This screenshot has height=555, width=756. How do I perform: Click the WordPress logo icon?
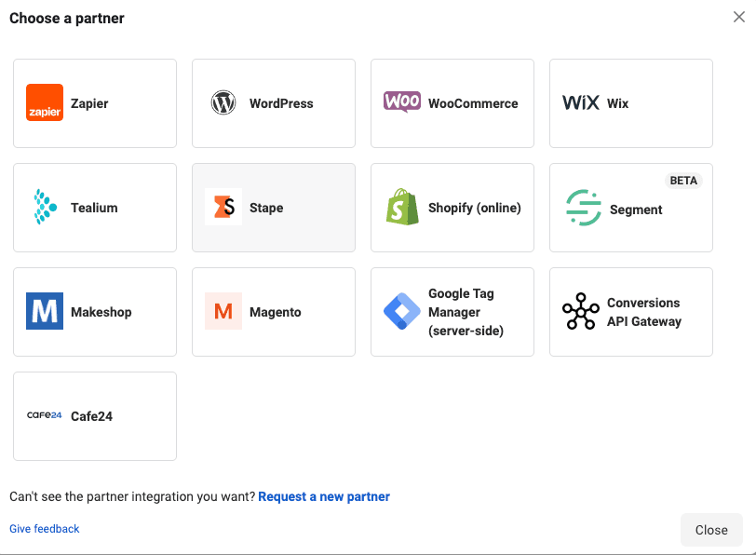223,102
